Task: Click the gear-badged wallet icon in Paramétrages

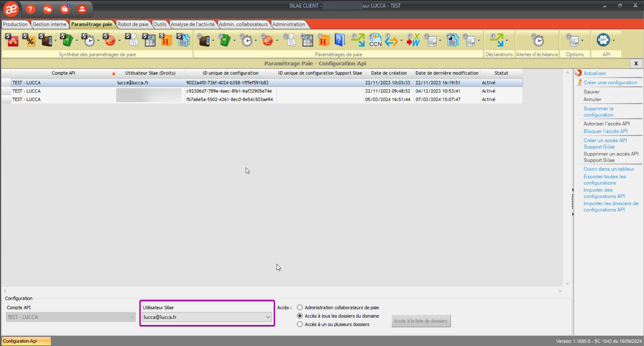Action: [x=204, y=40]
